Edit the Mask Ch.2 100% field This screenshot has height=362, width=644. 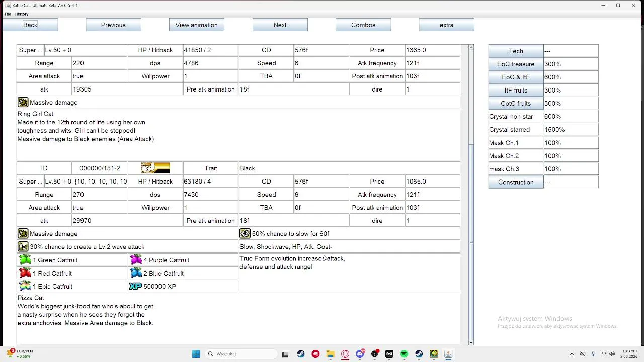(571, 156)
